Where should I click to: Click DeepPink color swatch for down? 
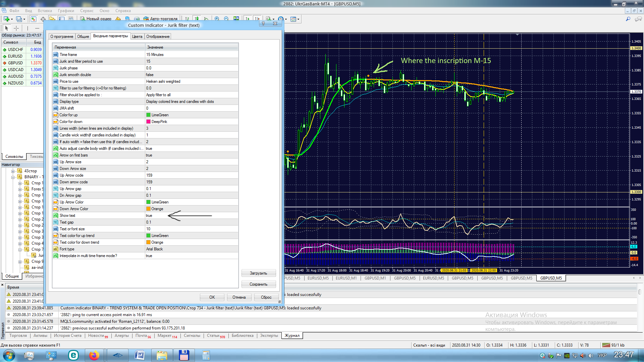(x=148, y=122)
